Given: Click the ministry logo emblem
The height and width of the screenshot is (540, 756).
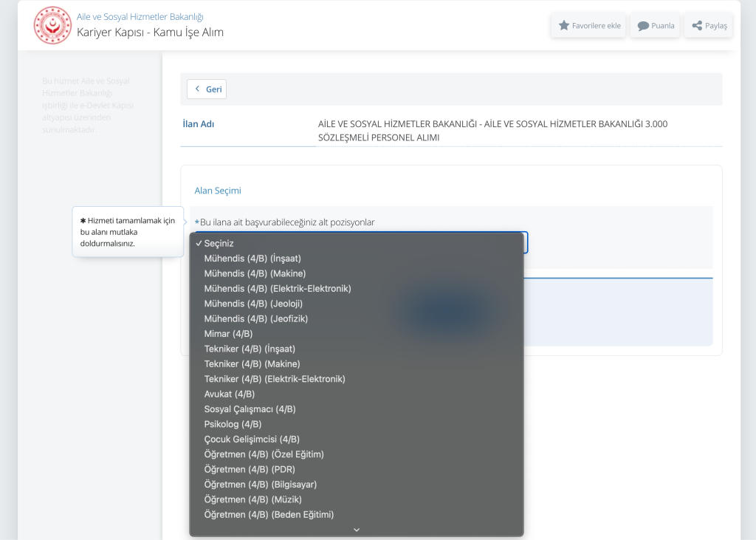Looking at the screenshot, I should coord(52,25).
